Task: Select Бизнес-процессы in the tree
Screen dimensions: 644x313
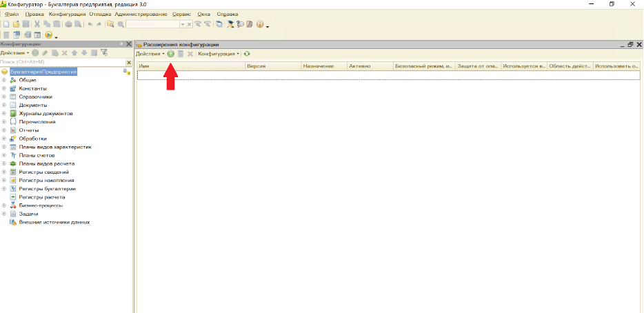Action: [41, 205]
